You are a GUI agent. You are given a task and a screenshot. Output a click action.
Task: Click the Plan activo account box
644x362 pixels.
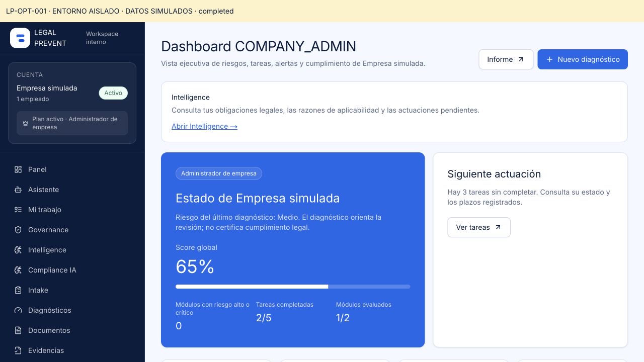[x=72, y=123]
